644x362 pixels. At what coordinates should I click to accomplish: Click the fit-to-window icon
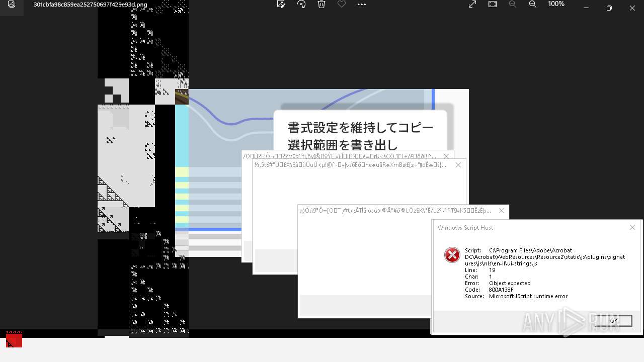tap(493, 4)
